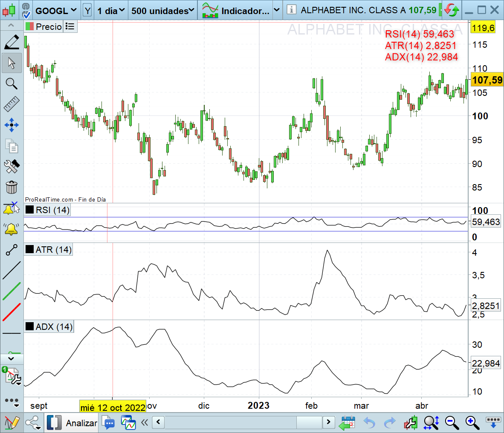Screen dimensions: 504x433
Task: Click the ADX (14) panel label
Action: [x=49, y=327]
